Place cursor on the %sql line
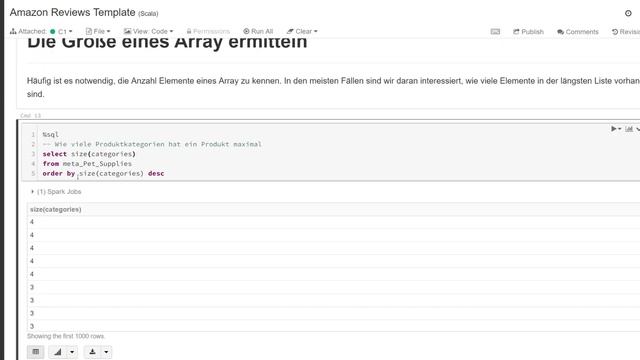Viewport: 640px width, 360px height. coord(51,134)
